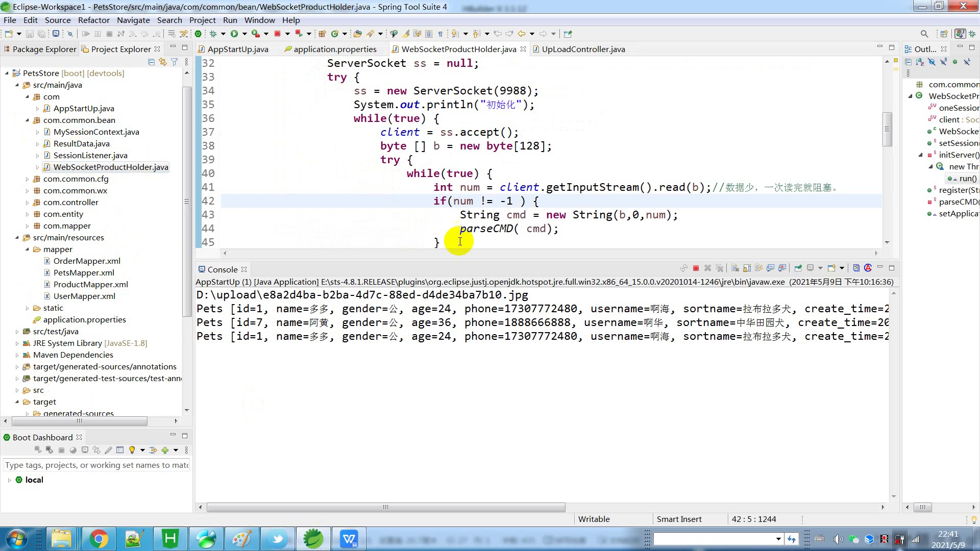The width and height of the screenshot is (980, 551).
Task: Collapse the mapper folder
Action: (28, 249)
